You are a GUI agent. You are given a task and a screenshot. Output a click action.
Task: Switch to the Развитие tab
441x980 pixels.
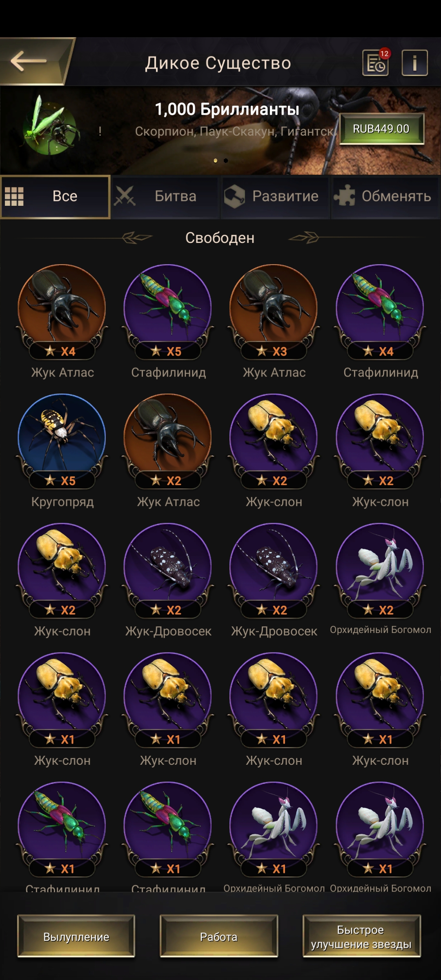(276, 197)
